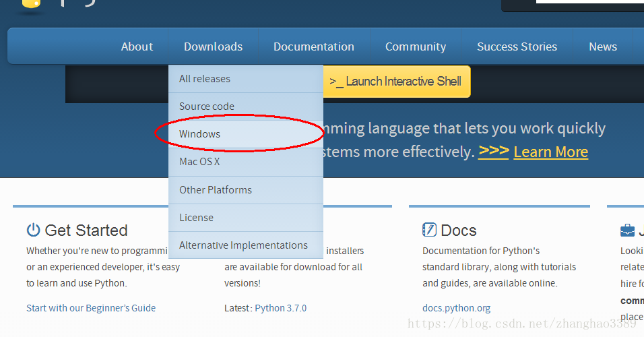Follow the Learn More link
The height and width of the screenshot is (337, 644).
[x=551, y=152]
